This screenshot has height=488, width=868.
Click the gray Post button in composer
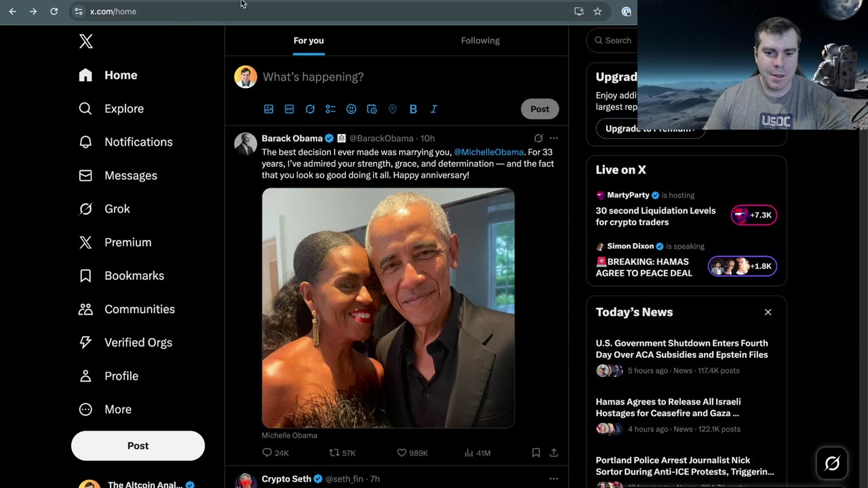(540, 109)
